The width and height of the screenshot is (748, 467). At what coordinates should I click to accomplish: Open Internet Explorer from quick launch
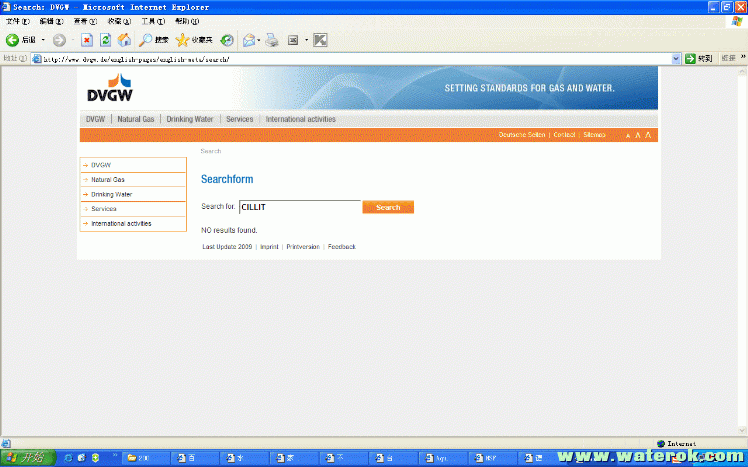tap(68, 458)
